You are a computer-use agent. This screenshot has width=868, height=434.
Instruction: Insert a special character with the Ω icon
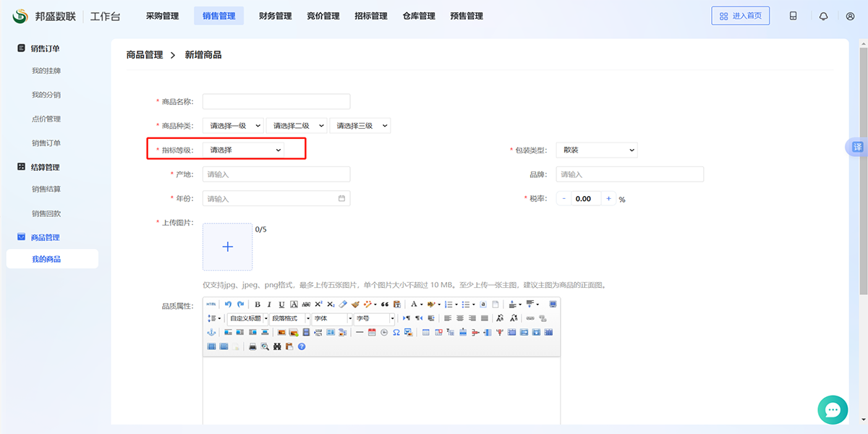[396, 333]
